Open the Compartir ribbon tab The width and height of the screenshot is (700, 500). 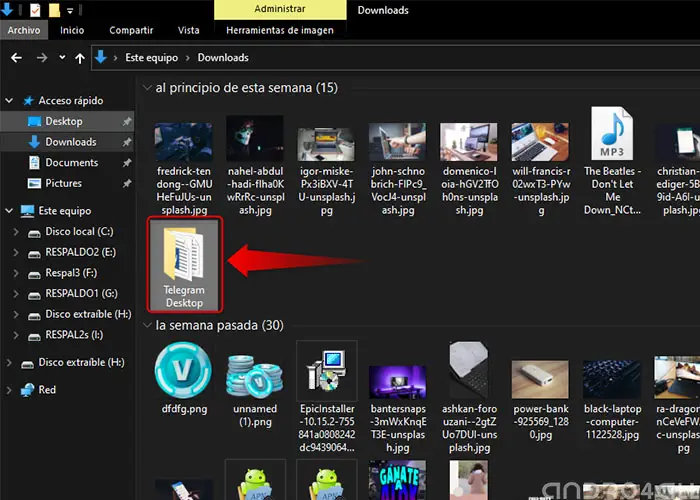point(131,30)
